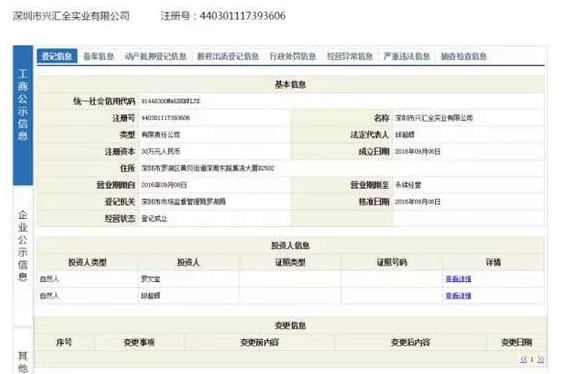Click the 核准日期 value
The image size is (567, 374).
tap(418, 201)
